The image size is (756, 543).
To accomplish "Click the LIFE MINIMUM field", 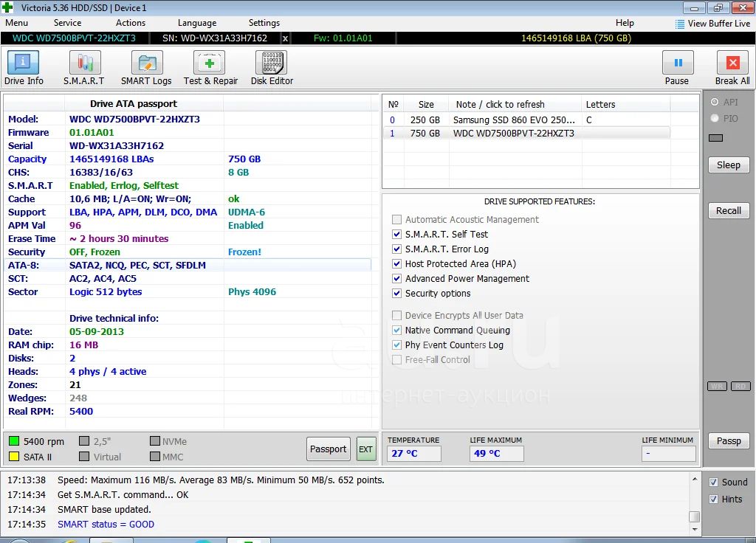I will point(668,454).
